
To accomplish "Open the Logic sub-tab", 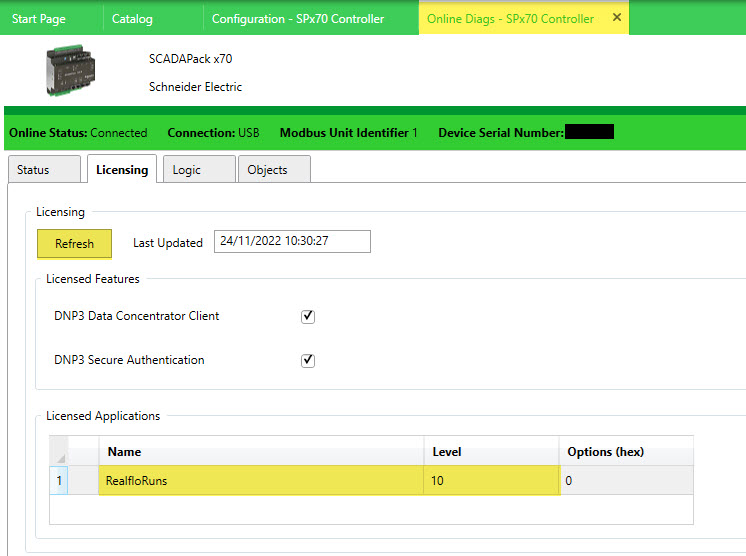I will [199, 169].
